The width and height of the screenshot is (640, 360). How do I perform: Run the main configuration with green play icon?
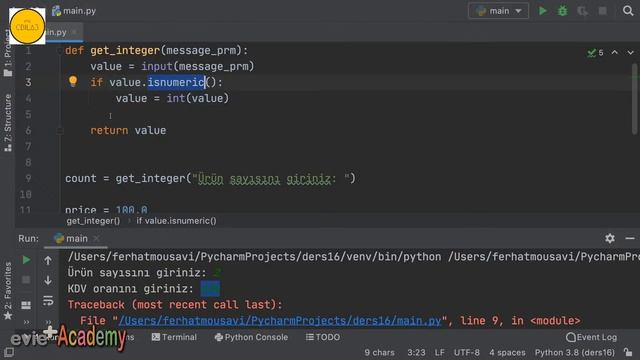[x=542, y=11]
